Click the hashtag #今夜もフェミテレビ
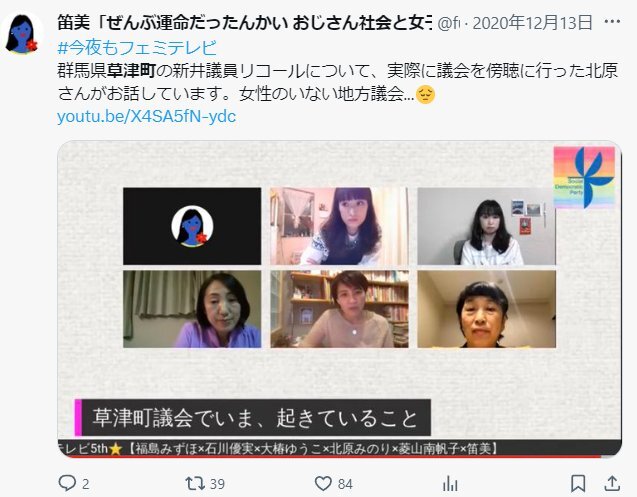 137,48
